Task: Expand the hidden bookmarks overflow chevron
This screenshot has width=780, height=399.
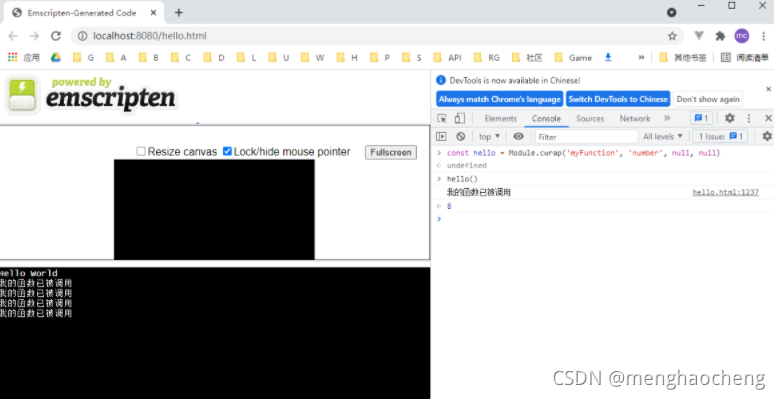Action: coord(641,58)
